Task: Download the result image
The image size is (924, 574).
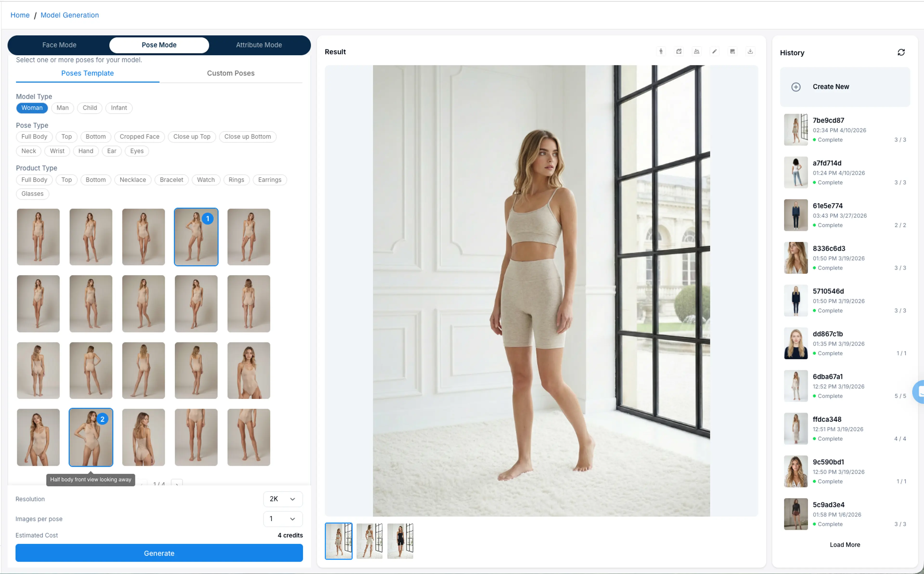Action: point(750,52)
